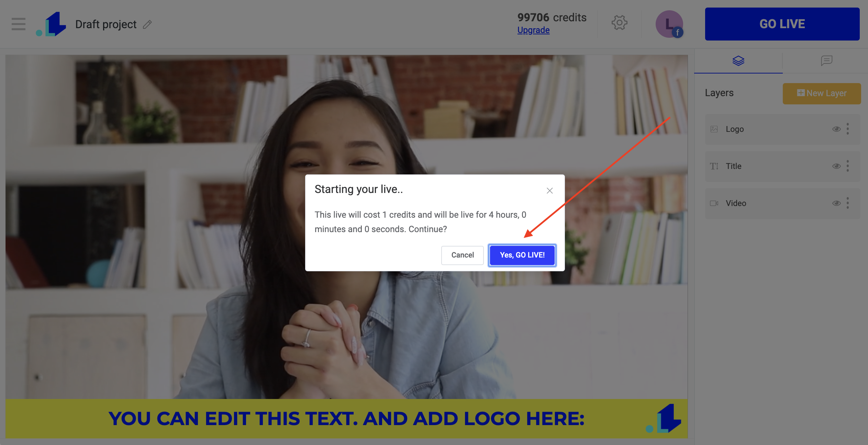Click the Cancel button
The width and height of the screenshot is (868, 445).
coord(462,255)
